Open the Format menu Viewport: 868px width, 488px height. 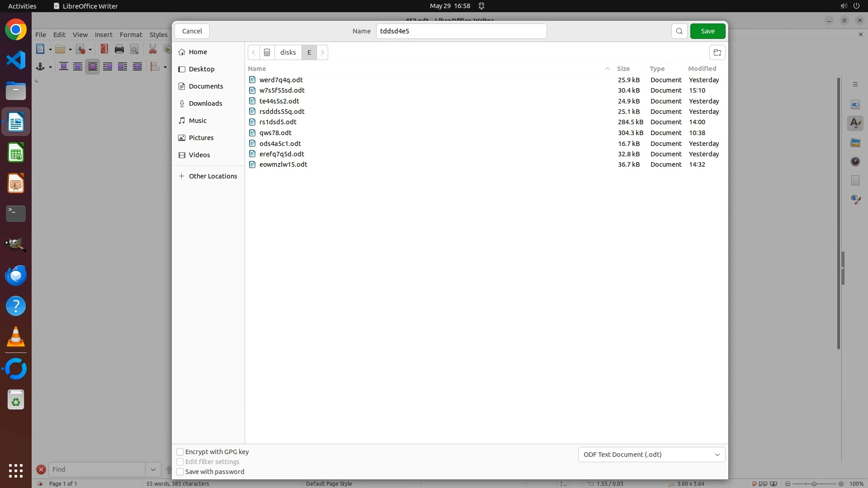click(x=131, y=35)
